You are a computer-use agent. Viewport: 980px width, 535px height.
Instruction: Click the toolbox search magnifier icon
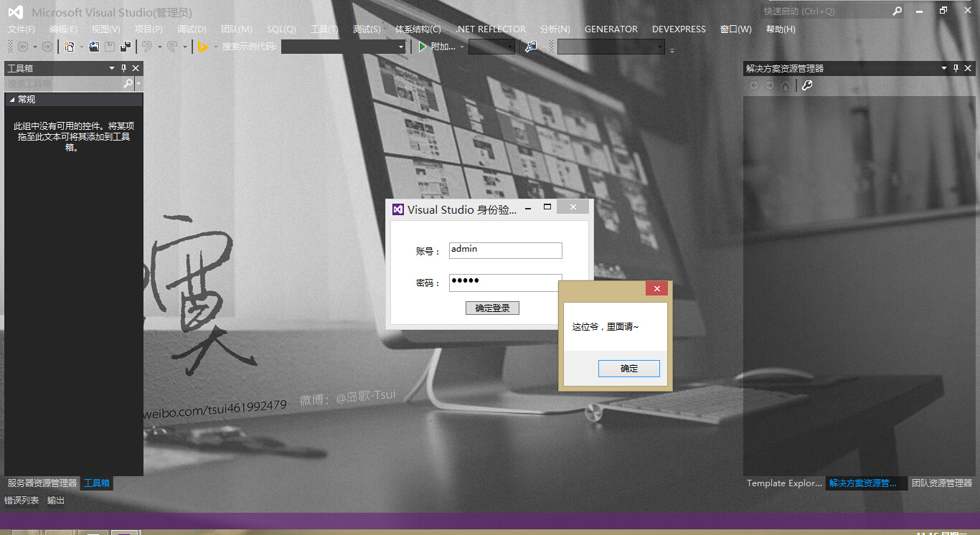128,83
